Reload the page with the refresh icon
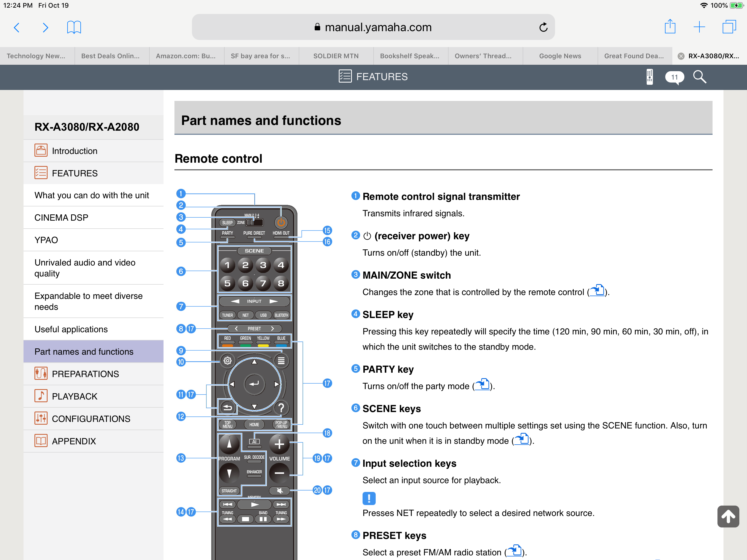Image resolution: width=747 pixels, height=560 pixels. tap(543, 27)
